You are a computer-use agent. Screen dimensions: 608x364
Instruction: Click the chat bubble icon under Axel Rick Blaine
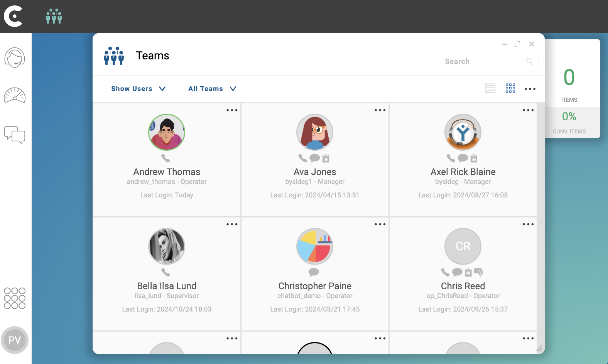point(463,158)
